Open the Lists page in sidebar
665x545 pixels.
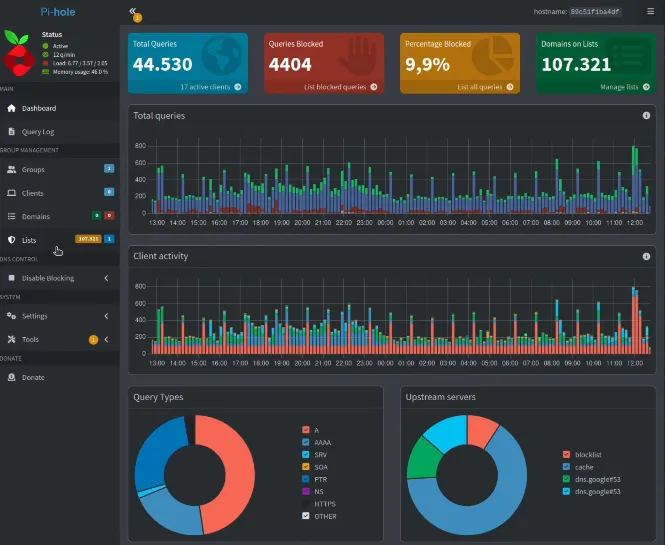point(29,240)
